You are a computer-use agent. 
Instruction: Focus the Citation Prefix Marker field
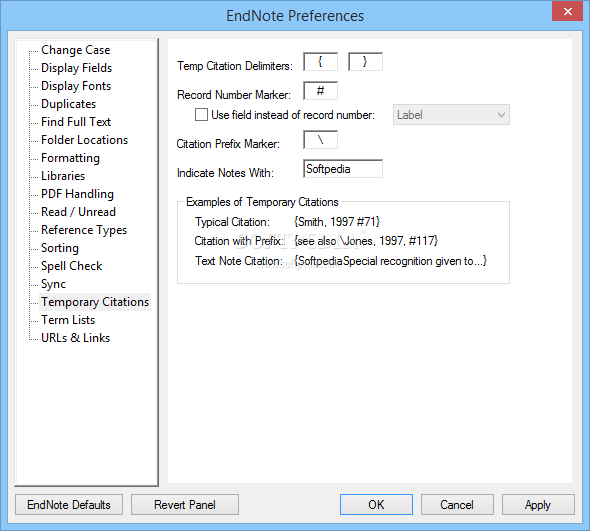[321, 140]
